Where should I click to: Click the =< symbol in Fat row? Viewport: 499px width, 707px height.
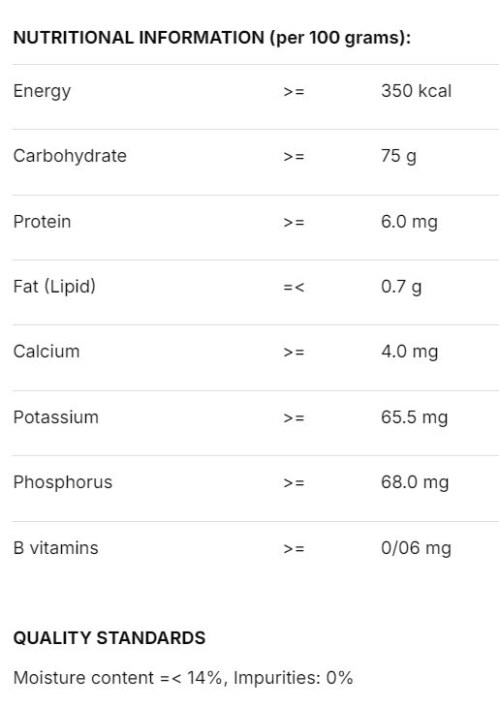[x=294, y=287]
